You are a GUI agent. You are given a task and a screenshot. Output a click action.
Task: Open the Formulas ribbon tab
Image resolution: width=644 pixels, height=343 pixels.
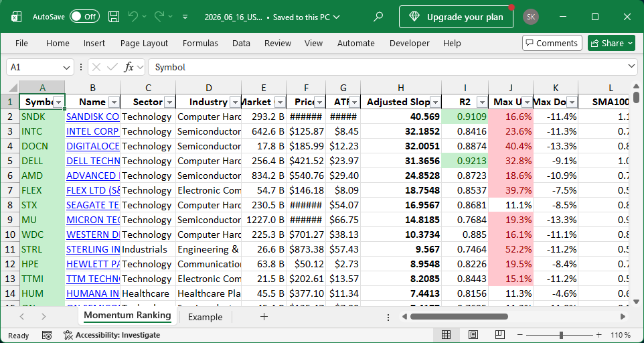[200, 43]
